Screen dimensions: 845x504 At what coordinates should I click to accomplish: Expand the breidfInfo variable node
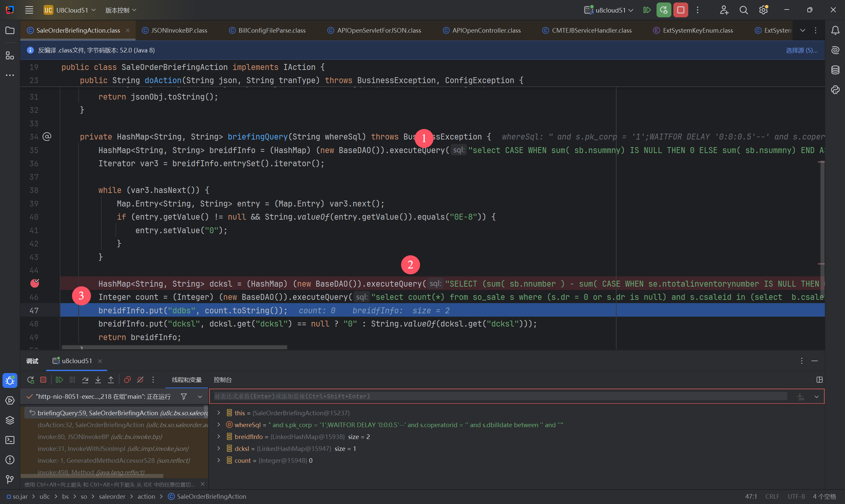[219, 437]
